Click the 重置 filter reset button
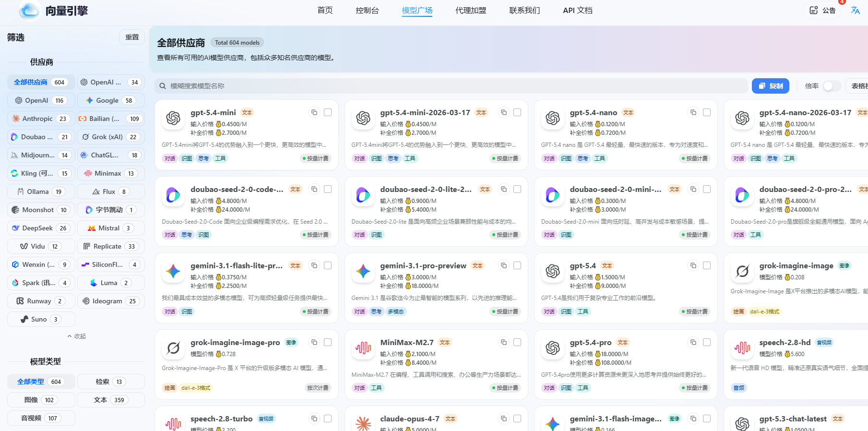This screenshot has height=431, width=868. 132,37
